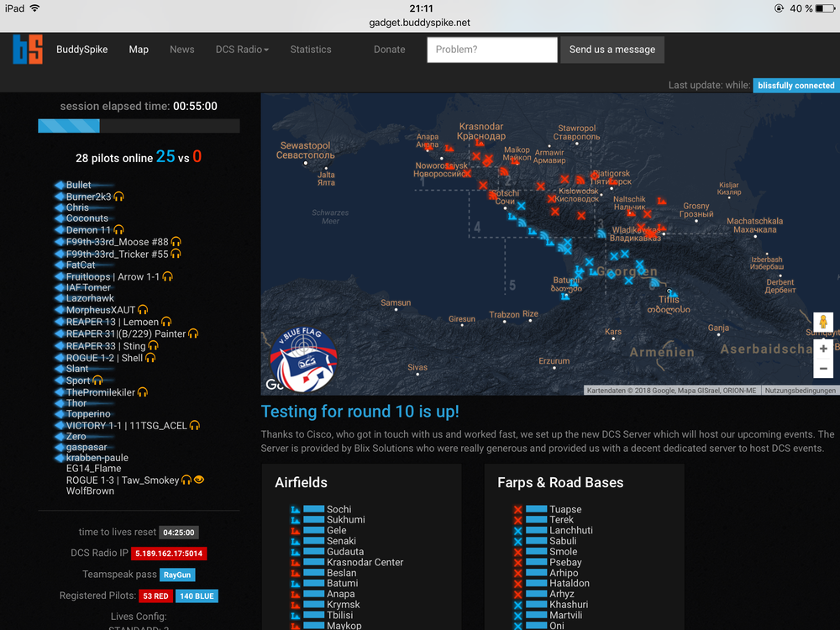Select pilot Lazorhawk in the list
The width and height of the screenshot is (840, 630).
tap(90, 298)
